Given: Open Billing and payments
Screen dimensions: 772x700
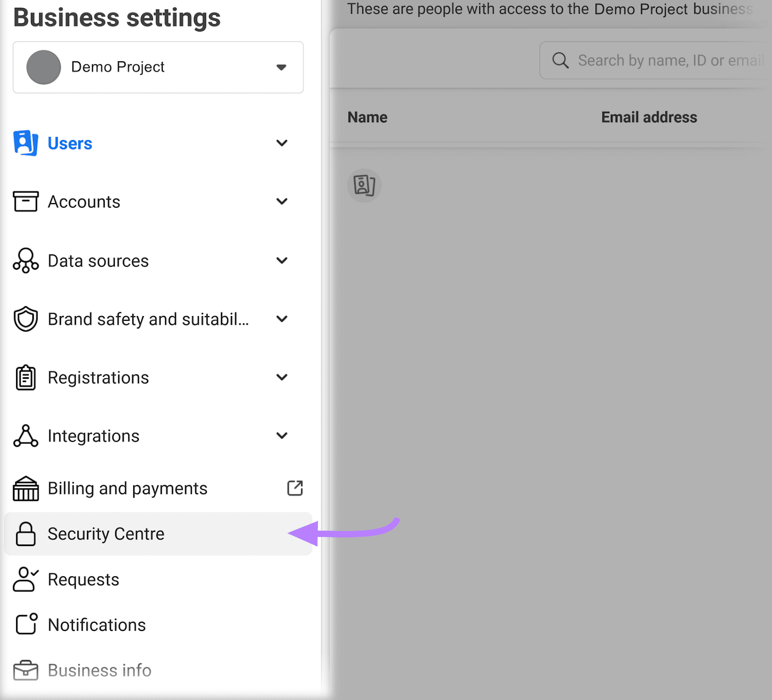Looking at the screenshot, I should tap(127, 488).
